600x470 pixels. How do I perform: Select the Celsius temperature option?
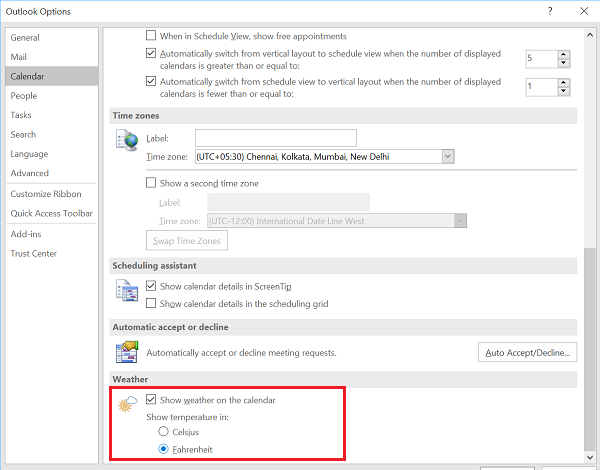(164, 432)
